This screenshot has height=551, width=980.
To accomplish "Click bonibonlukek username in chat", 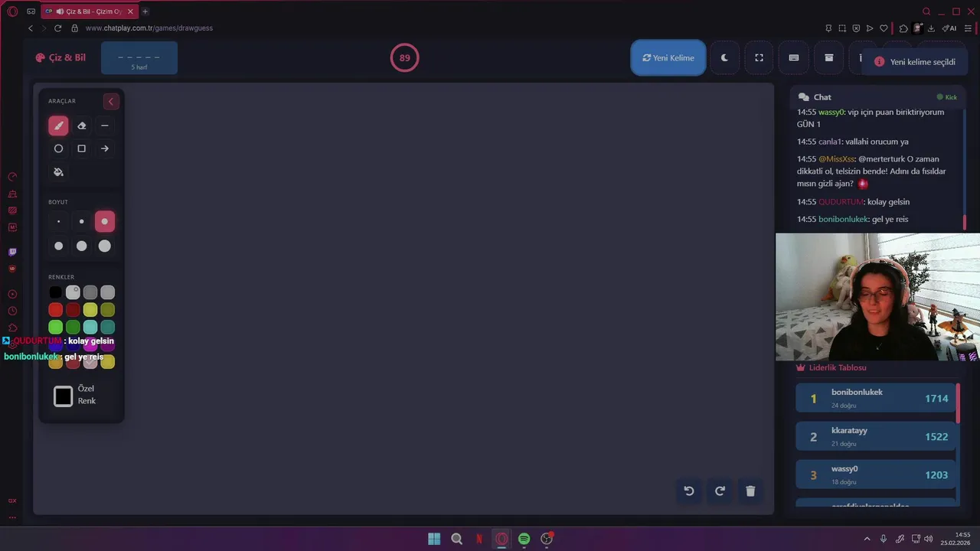I will [843, 220].
